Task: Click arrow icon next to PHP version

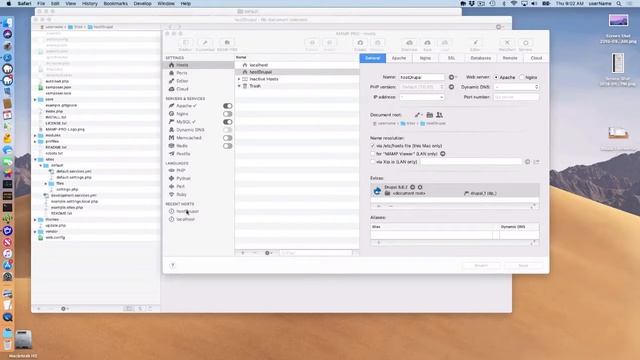Action: [x=451, y=87]
